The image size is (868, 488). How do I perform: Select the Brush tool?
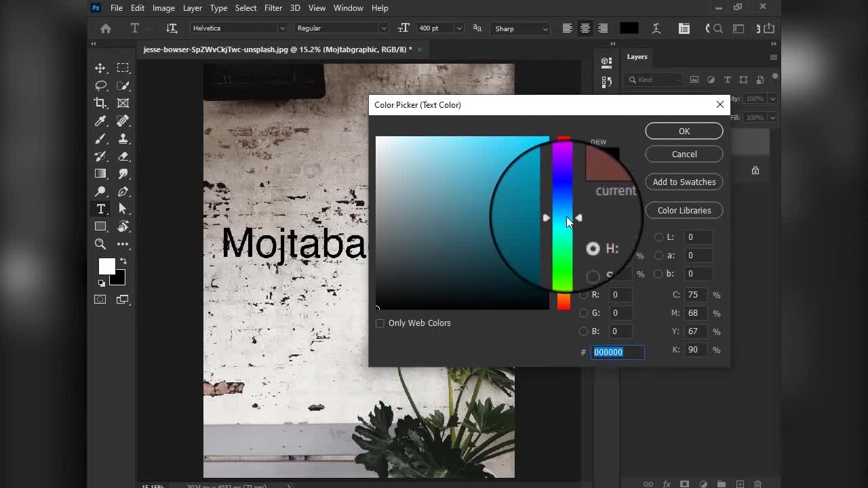coord(100,138)
